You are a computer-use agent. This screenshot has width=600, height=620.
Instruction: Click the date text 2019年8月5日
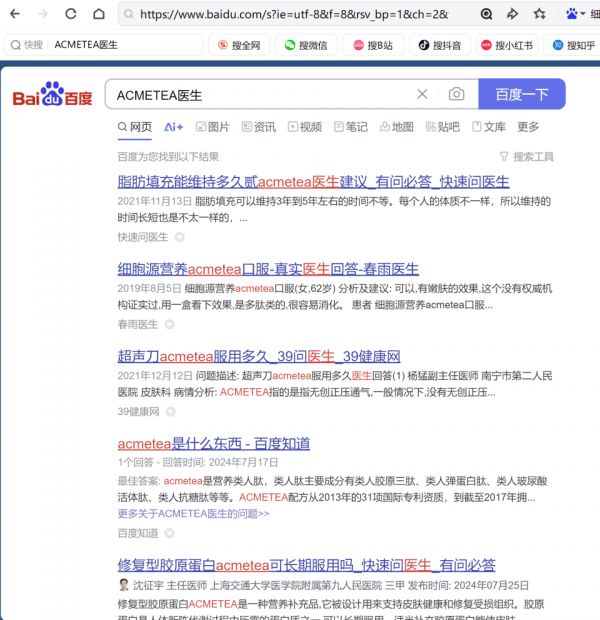coord(150,289)
